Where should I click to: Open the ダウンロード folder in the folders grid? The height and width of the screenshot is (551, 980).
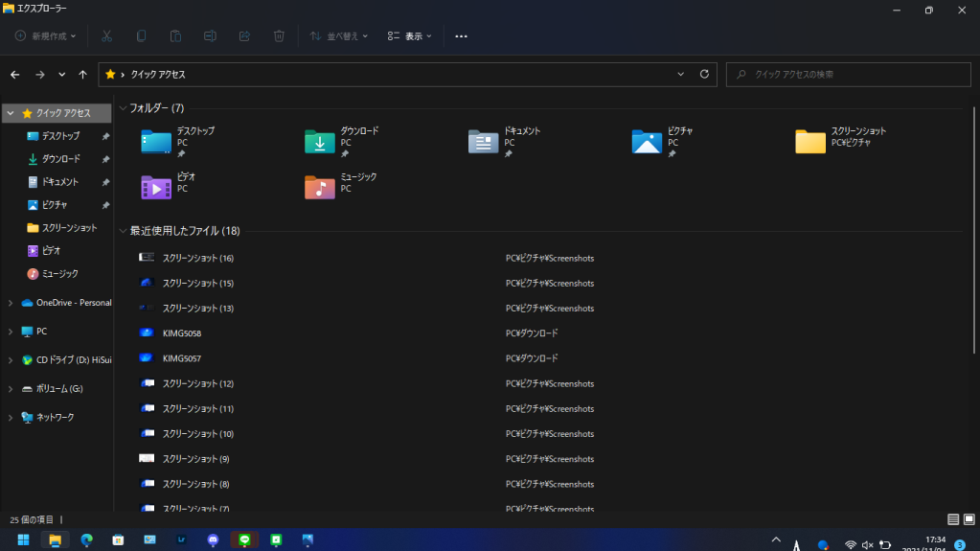320,142
